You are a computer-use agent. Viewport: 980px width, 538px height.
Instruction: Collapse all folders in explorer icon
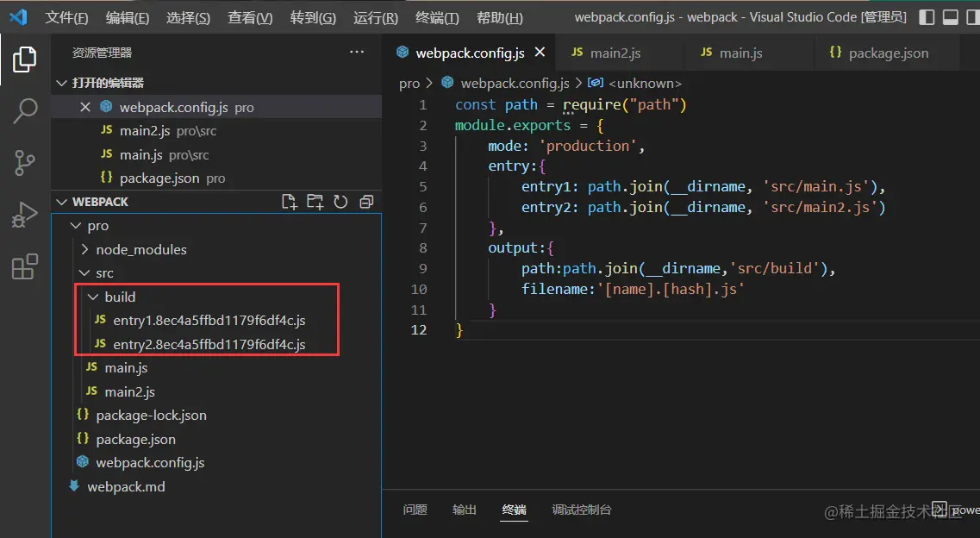click(x=366, y=202)
